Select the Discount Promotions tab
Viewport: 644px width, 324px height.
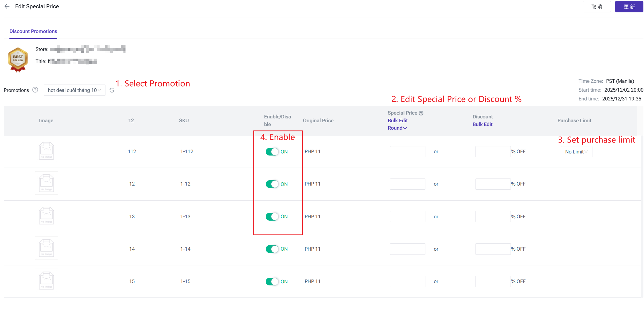pyautogui.click(x=33, y=31)
